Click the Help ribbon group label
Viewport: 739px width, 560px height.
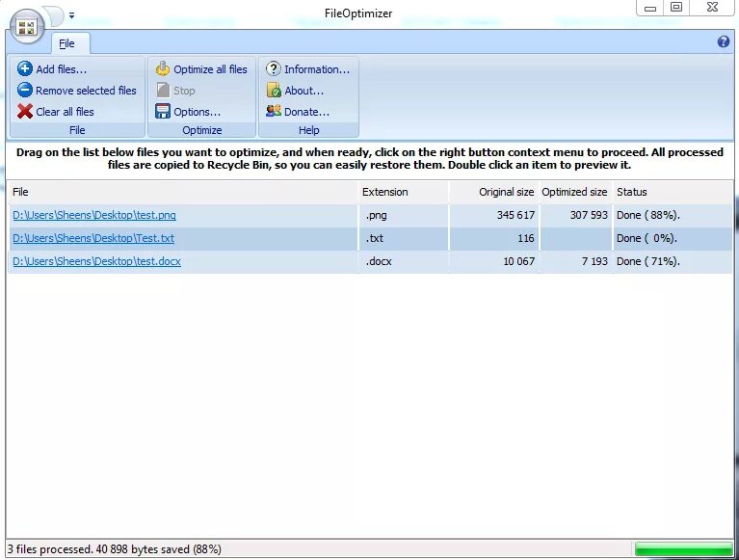pyautogui.click(x=308, y=130)
